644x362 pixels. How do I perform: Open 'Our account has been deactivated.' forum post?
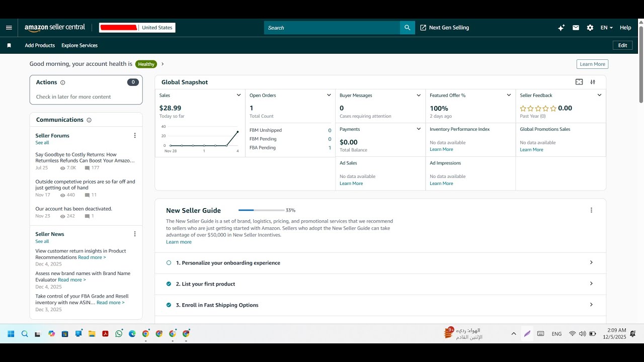(x=74, y=209)
